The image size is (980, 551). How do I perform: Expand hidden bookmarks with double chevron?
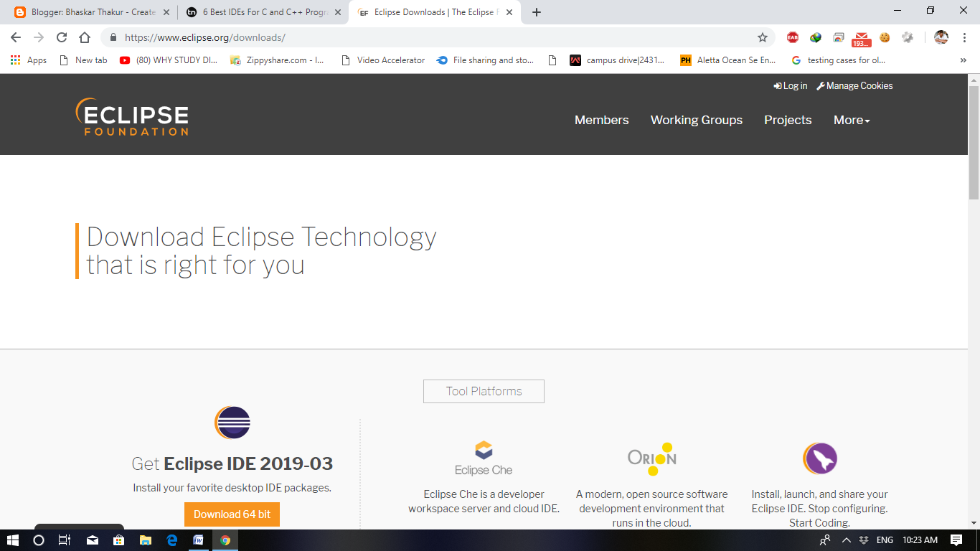(x=963, y=60)
